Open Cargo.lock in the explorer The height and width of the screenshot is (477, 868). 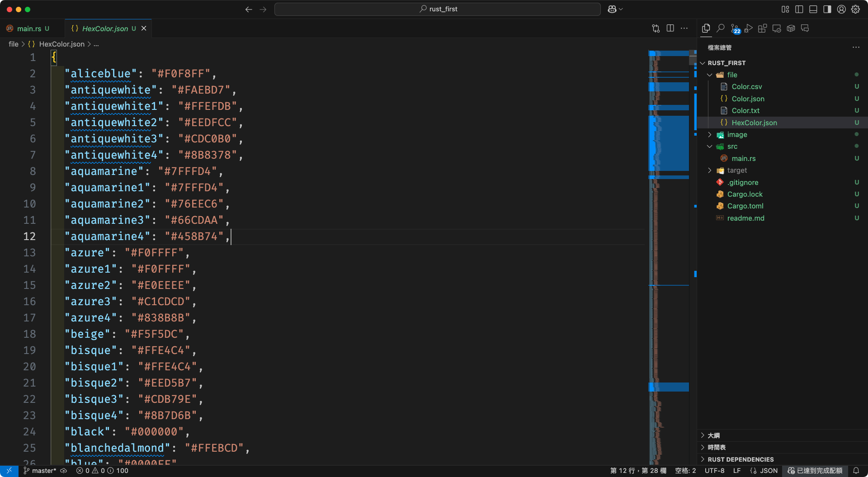pos(745,194)
